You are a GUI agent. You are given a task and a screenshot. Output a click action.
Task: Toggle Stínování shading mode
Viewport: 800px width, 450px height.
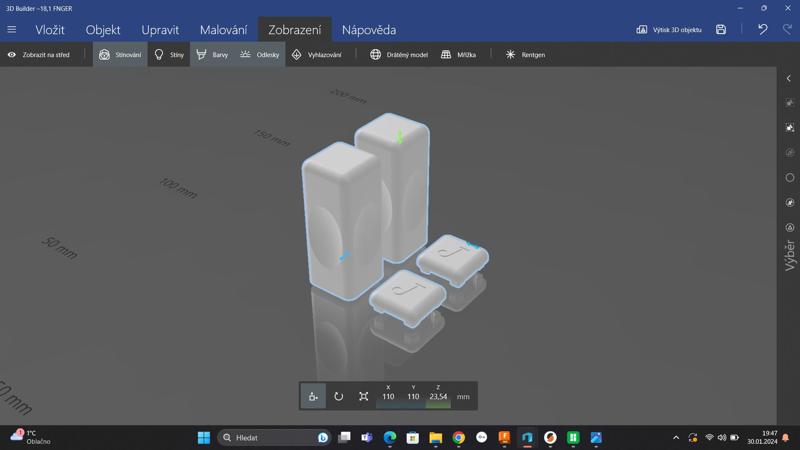click(x=120, y=55)
